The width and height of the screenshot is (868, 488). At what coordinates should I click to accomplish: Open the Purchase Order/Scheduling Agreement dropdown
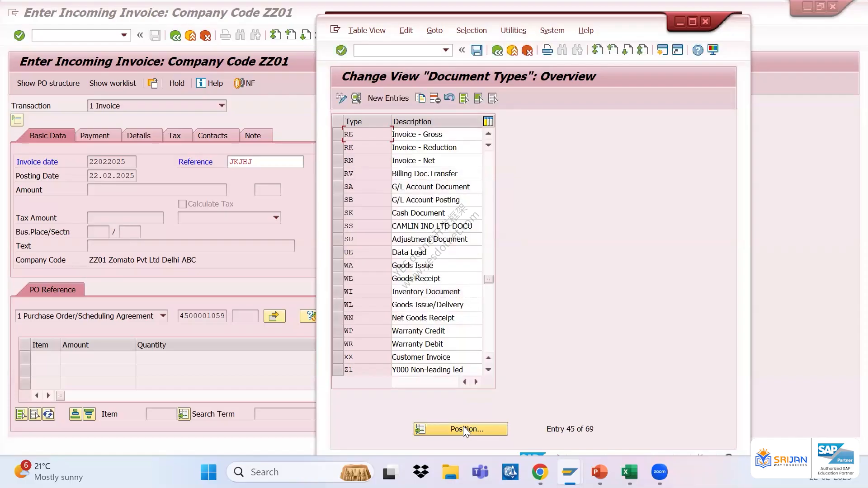pyautogui.click(x=163, y=316)
